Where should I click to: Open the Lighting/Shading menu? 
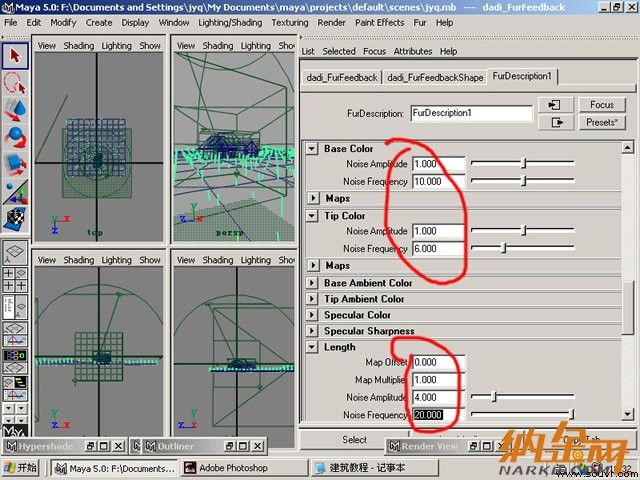[x=230, y=22]
